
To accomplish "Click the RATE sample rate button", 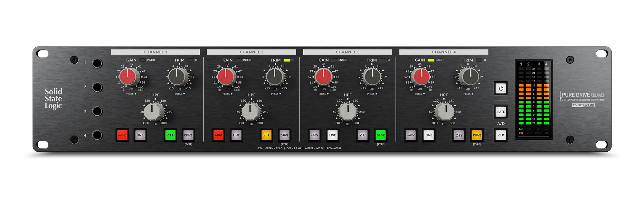I will coord(501,112).
